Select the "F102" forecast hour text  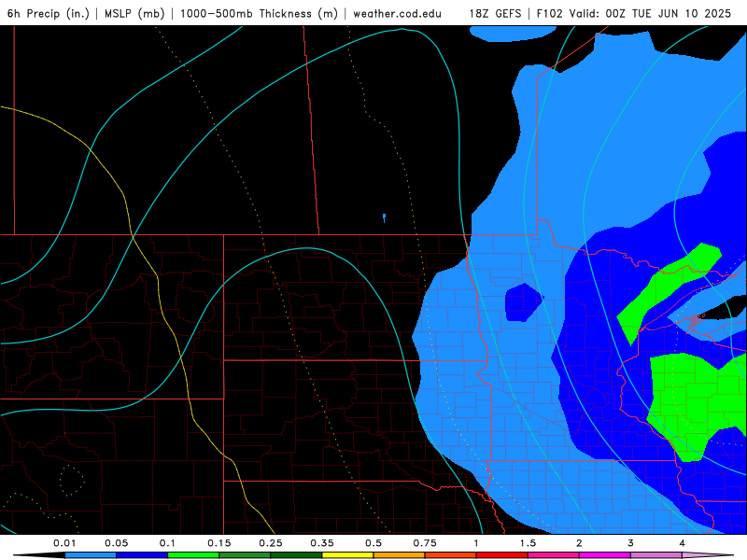(x=550, y=13)
